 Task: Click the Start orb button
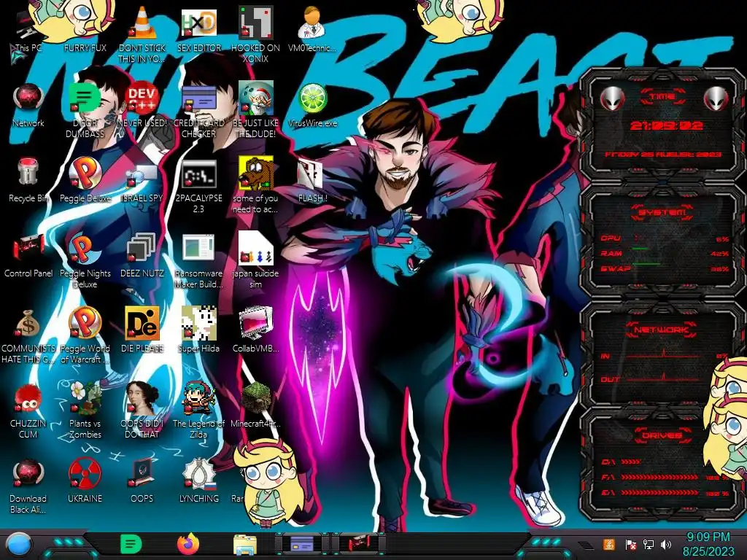[x=19, y=544]
